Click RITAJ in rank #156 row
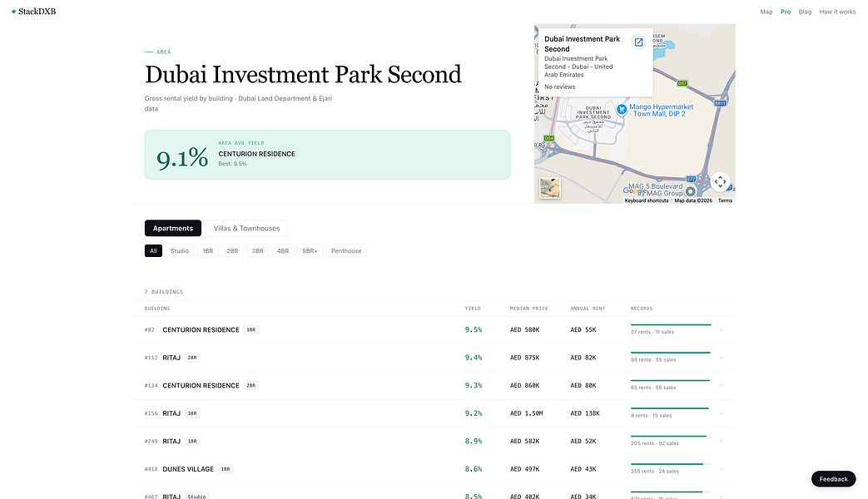Screen dimensions: 868x499 (171, 413)
